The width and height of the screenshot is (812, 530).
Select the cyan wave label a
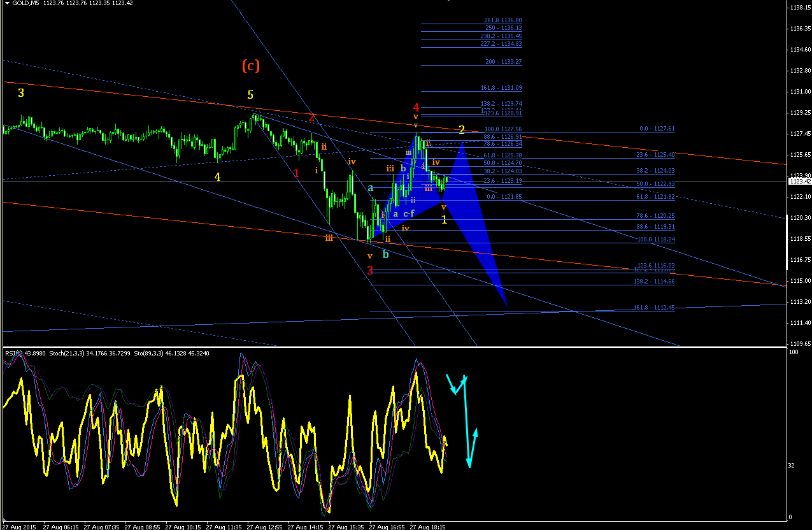370,188
